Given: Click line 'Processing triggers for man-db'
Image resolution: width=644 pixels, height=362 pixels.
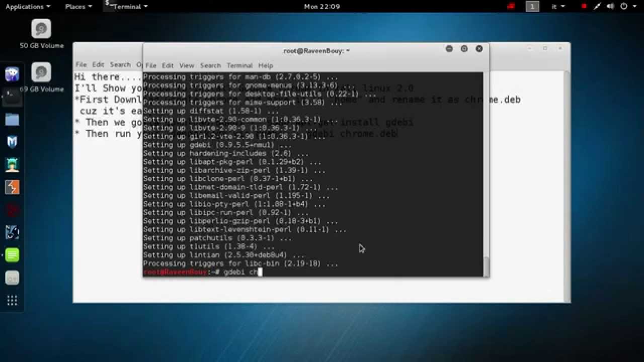Looking at the screenshot, I should point(241,77).
